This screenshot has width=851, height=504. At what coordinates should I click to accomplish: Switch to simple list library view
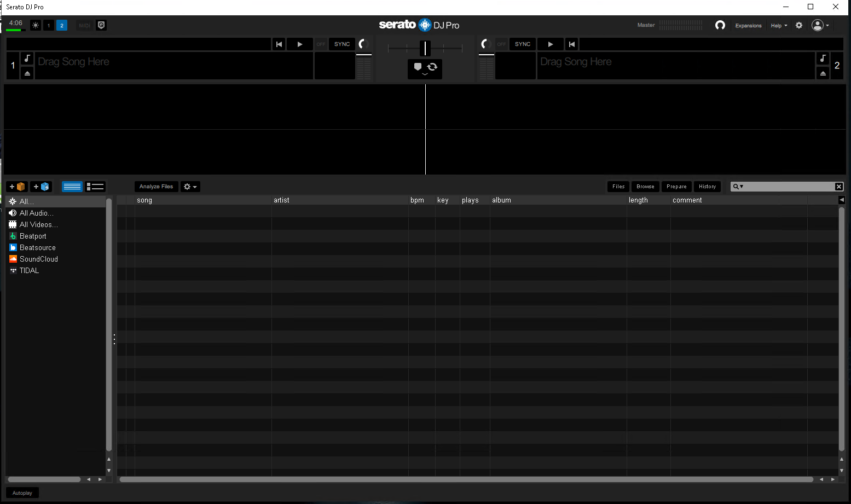(72, 187)
